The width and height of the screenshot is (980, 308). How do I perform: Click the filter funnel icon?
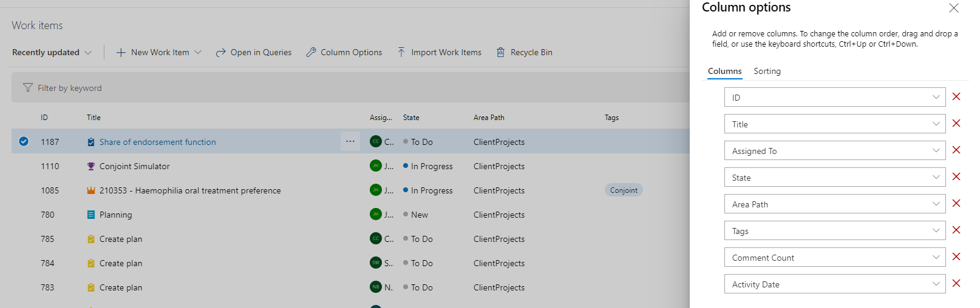(x=27, y=88)
